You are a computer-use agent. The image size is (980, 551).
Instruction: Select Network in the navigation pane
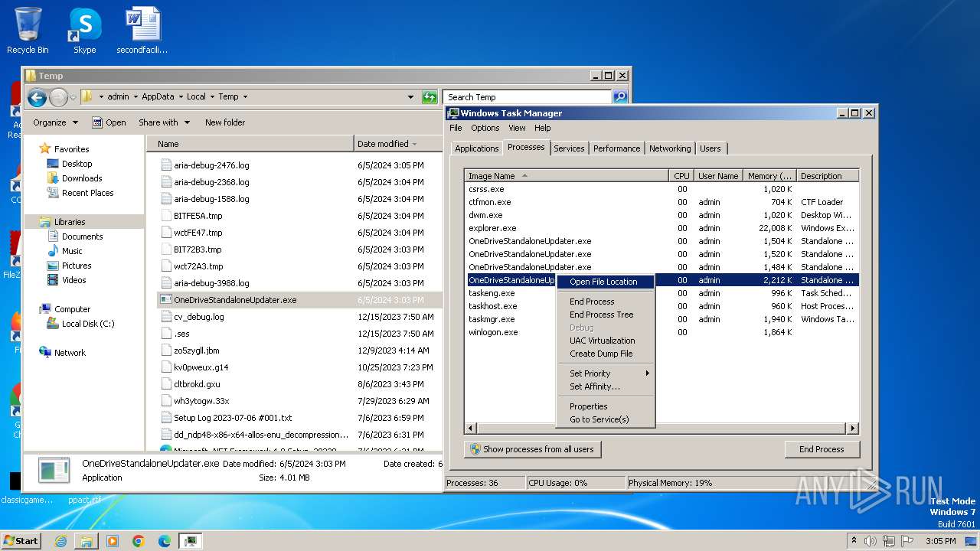click(x=70, y=353)
